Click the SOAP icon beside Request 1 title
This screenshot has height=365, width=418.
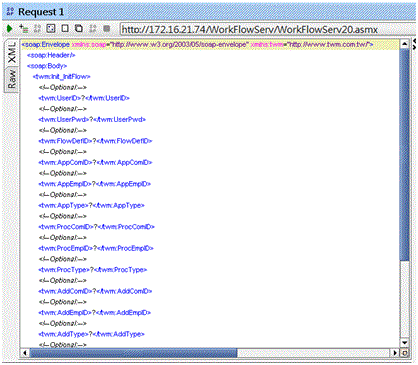pos(10,12)
